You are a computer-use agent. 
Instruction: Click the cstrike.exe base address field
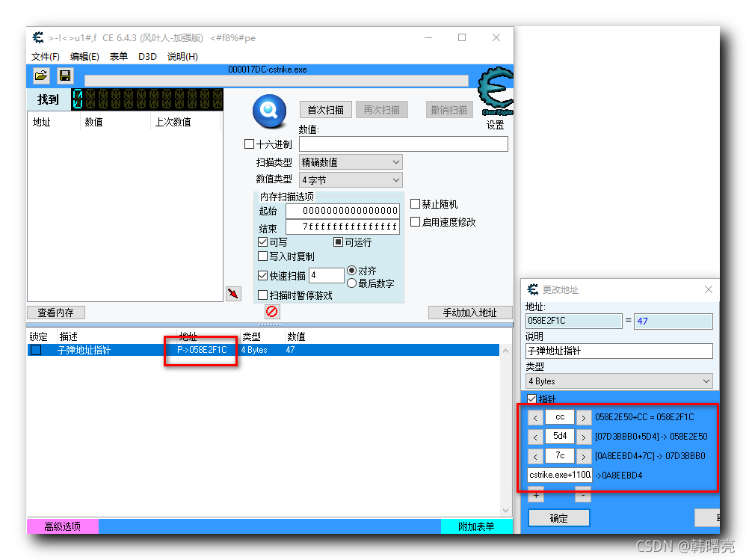[x=559, y=475]
